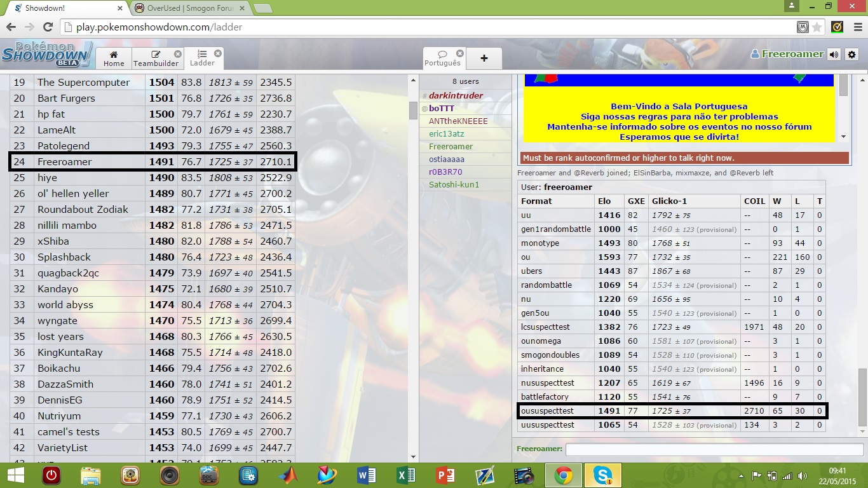
Task: Open the camera film taskbar app
Action: coord(524,475)
